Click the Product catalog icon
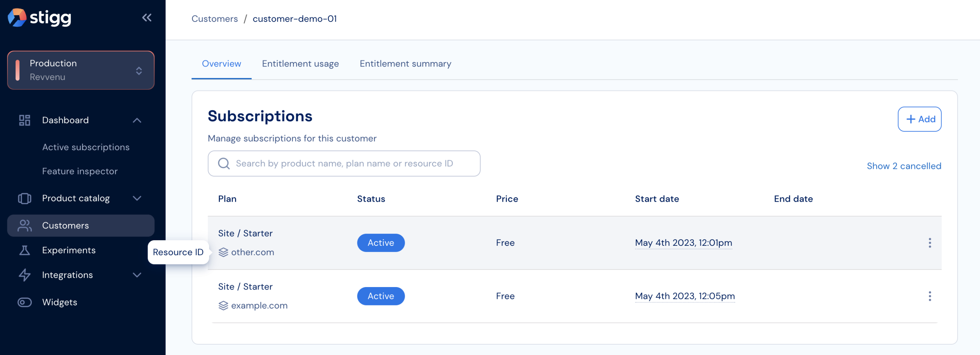Image resolution: width=980 pixels, height=355 pixels. [25, 198]
